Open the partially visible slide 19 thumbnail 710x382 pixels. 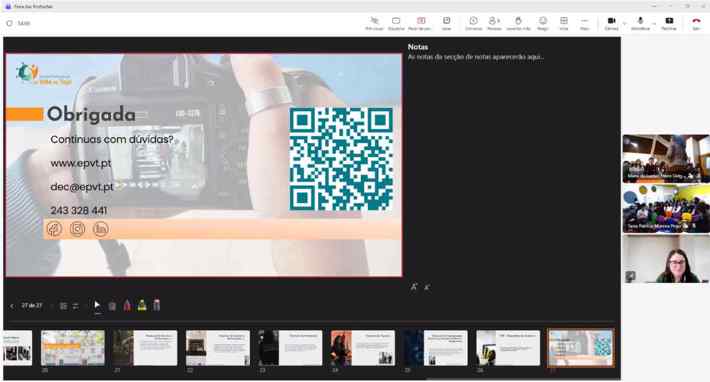(x=18, y=348)
